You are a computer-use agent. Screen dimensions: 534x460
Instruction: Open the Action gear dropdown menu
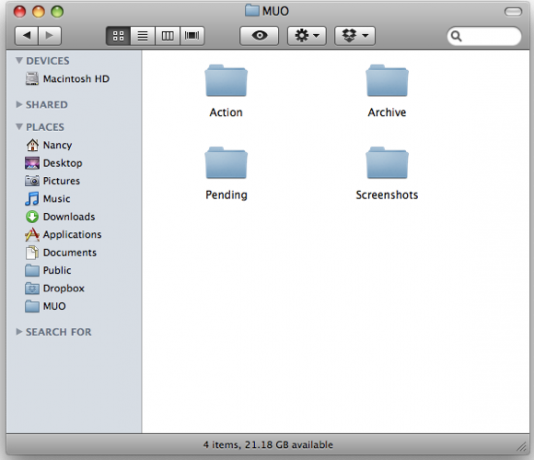coord(307,35)
